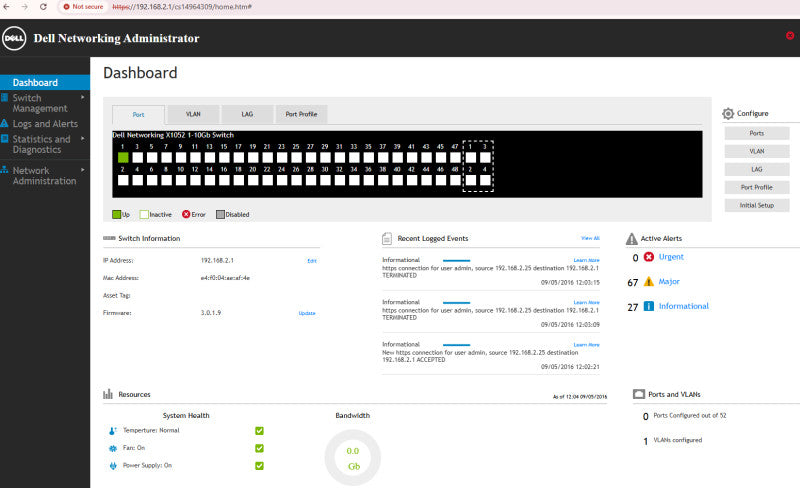This screenshot has height=488, width=800.
Task: Click the green Up legend swatch
Action: tap(116, 214)
